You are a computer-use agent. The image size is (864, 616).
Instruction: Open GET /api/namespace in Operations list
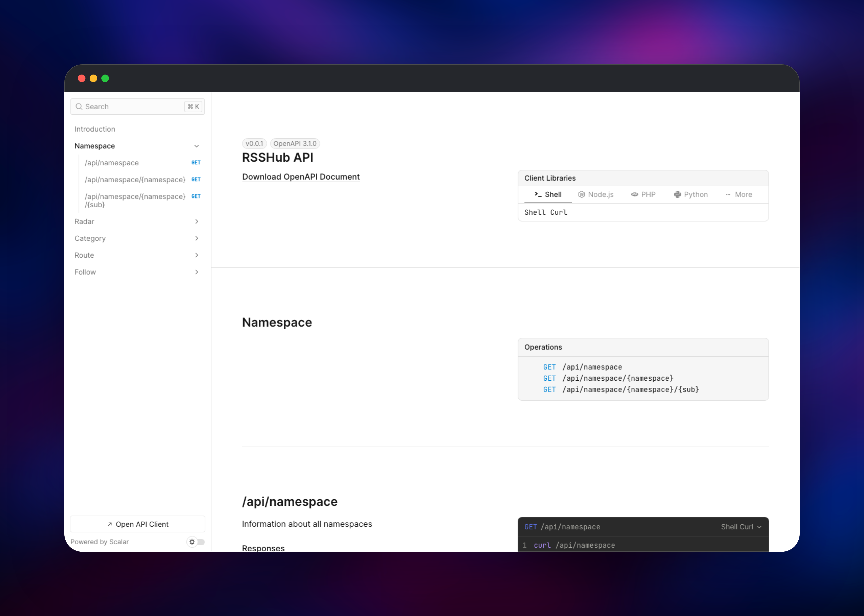pyautogui.click(x=582, y=367)
